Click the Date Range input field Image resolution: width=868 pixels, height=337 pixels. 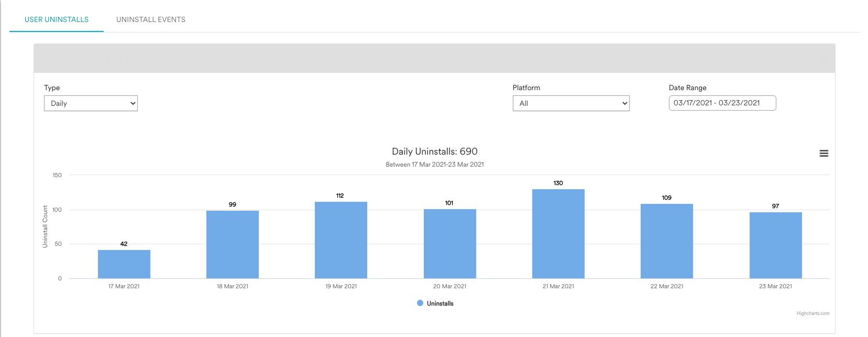point(722,103)
